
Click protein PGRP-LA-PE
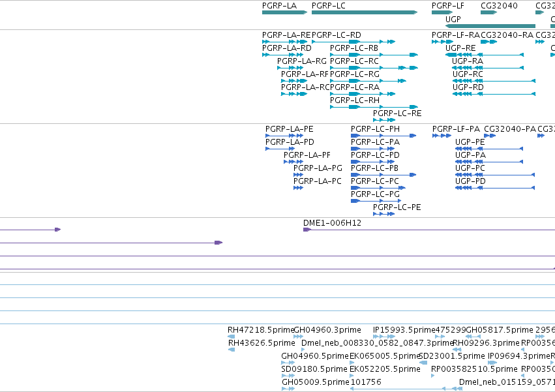(289, 129)
